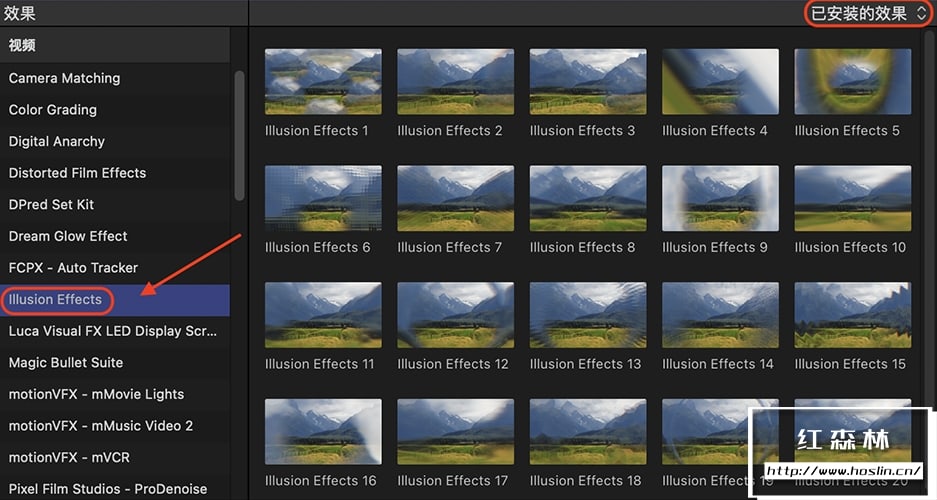Click the Illusion Effects 17 label
The image size is (937, 500).
click(x=452, y=480)
